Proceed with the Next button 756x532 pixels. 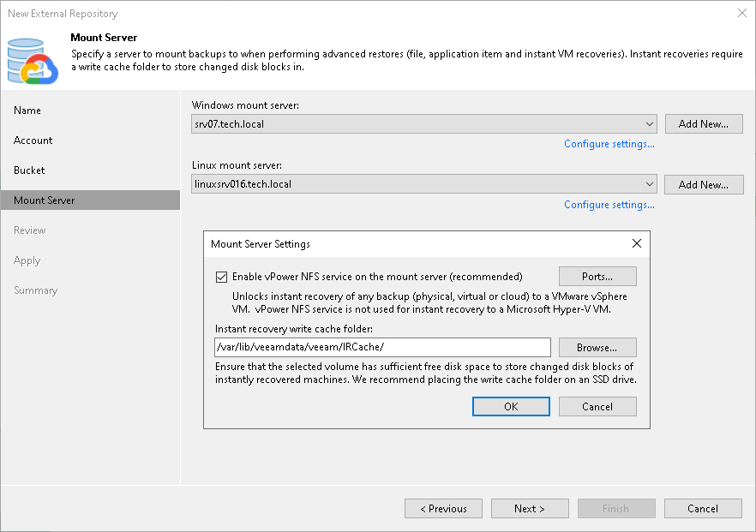[530, 508]
